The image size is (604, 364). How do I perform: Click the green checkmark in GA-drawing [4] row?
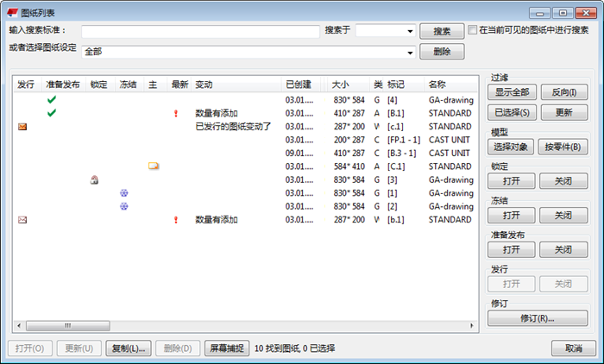[51, 100]
